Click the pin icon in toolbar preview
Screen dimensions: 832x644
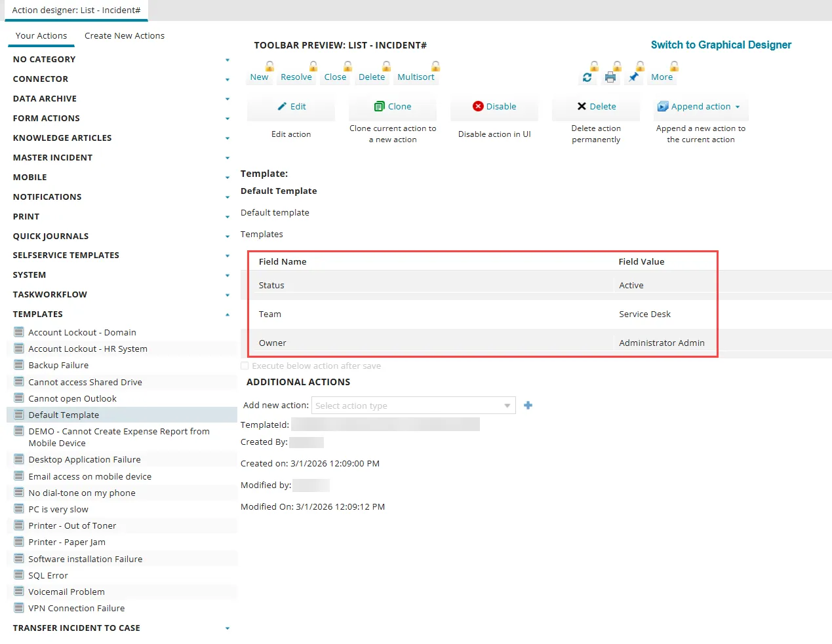point(633,77)
